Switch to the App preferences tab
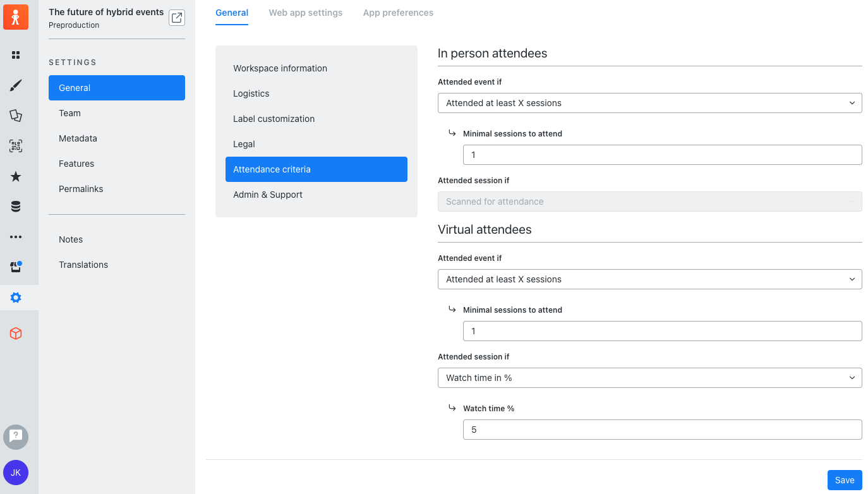 tap(398, 13)
